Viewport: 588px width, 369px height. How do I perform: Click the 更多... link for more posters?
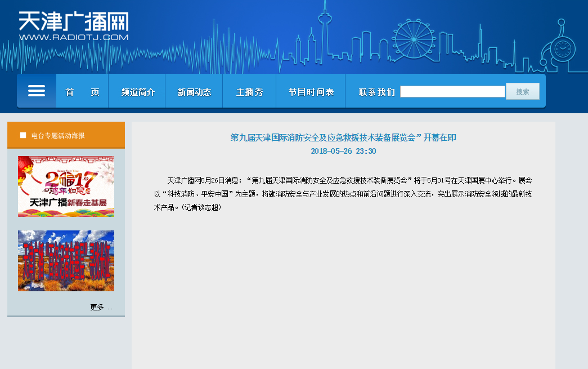click(101, 308)
